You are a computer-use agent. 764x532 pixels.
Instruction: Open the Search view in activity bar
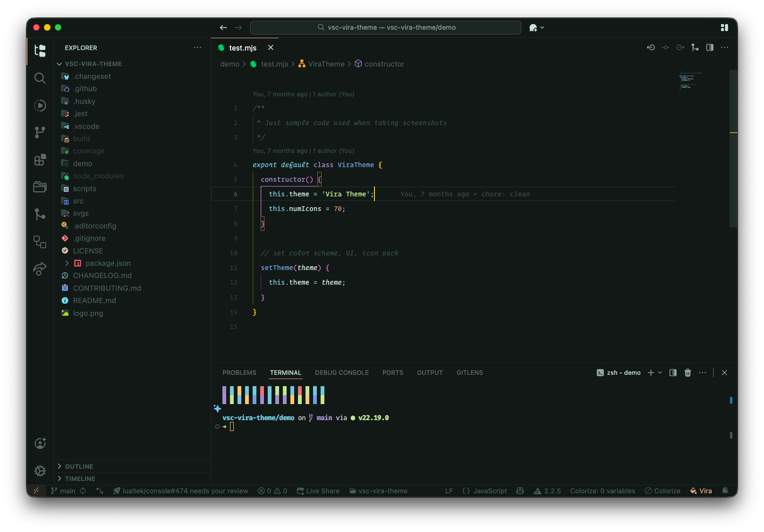tap(40, 78)
